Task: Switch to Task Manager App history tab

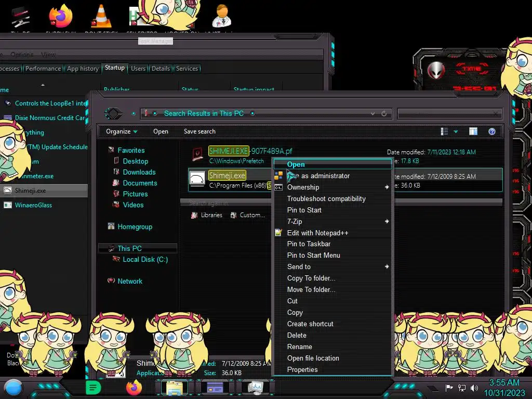Action: (83, 68)
